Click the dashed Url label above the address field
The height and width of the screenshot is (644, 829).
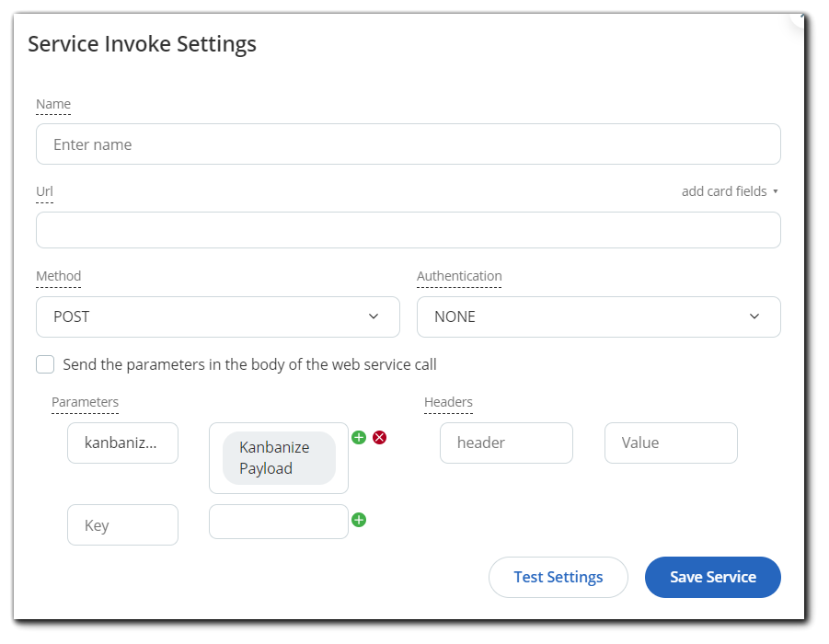coord(44,191)
